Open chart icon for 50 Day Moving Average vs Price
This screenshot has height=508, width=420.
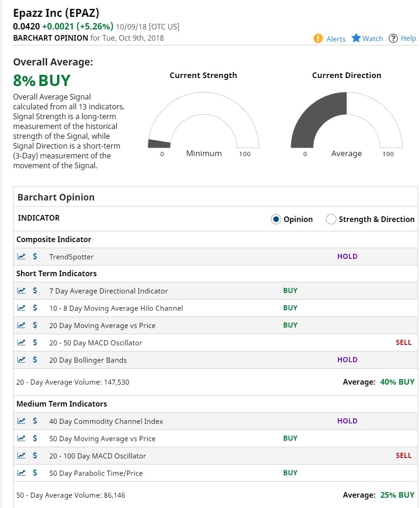click(21, 438)
